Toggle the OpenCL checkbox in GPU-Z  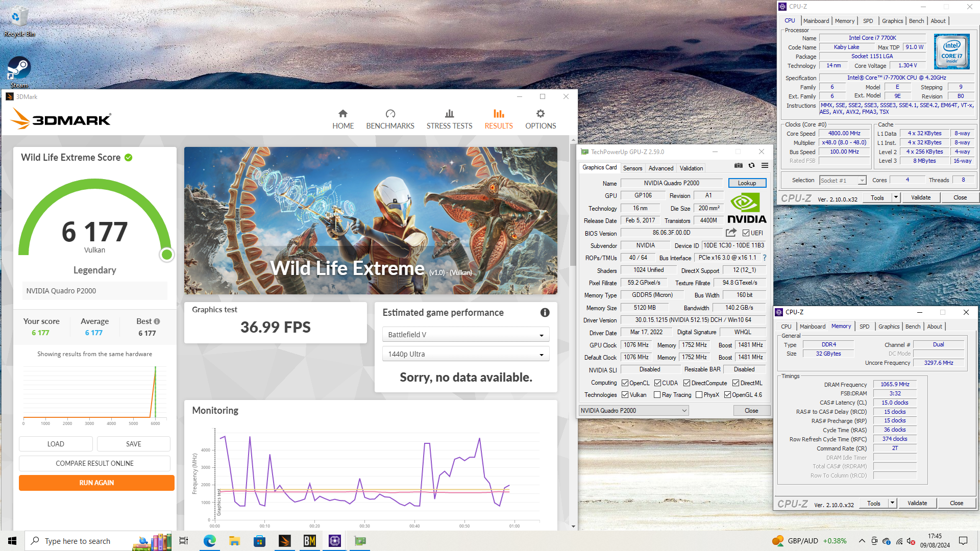coord(625,383)
